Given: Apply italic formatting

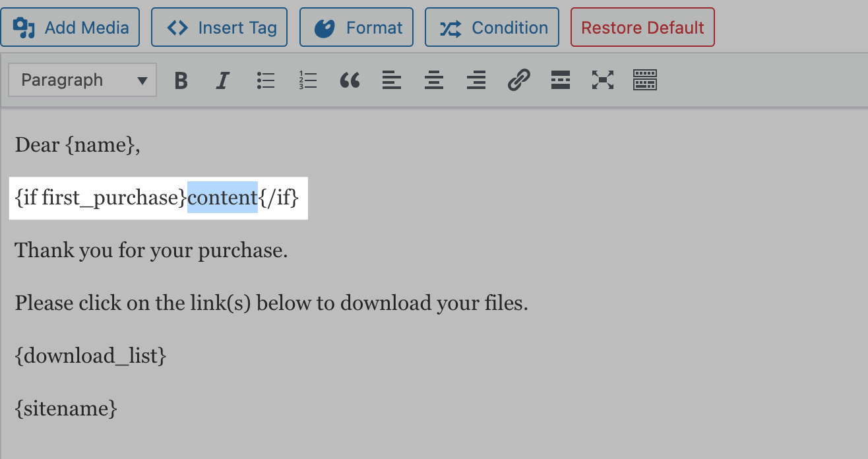Looking at the screenshot, I should [x=223, y=80].
